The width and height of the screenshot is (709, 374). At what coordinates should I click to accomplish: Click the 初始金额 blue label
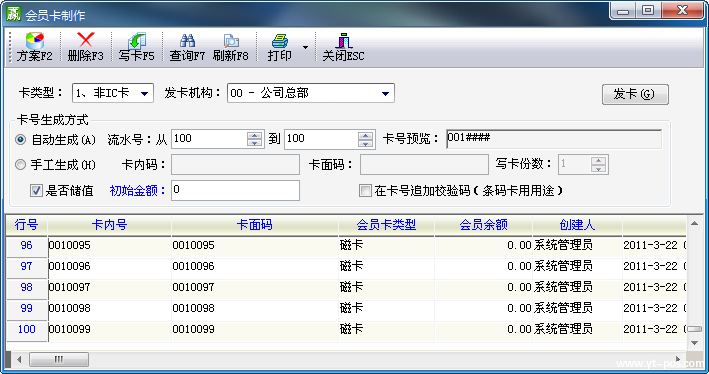coord(138,191)
